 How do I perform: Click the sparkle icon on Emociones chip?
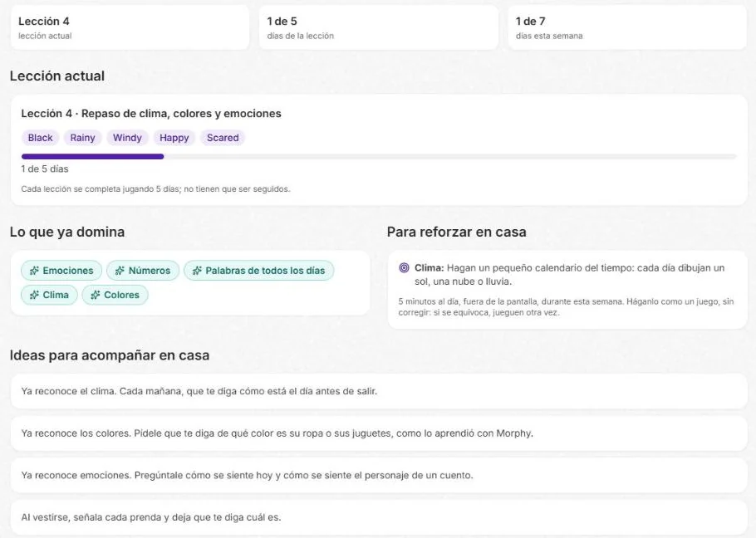click(x=34, y=271)
